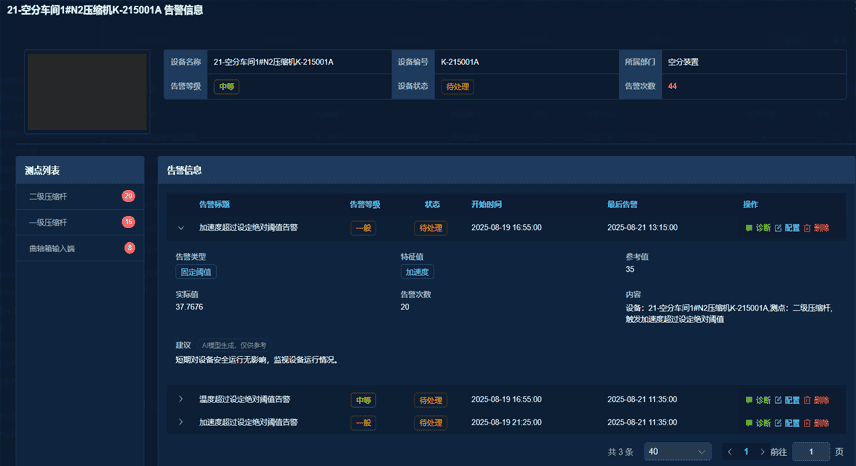Viewport: 856px width, 466px height.
Task: Go to the previous page arrow
Action: [730, 452]
